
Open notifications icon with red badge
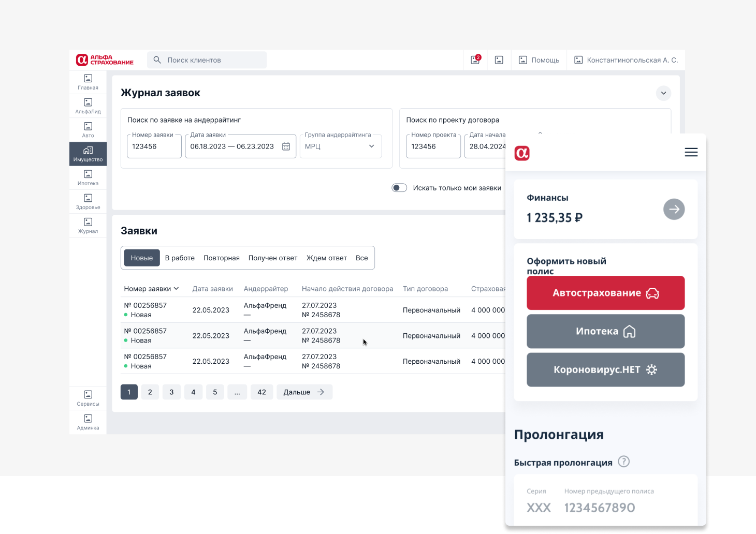click(475, 60)
